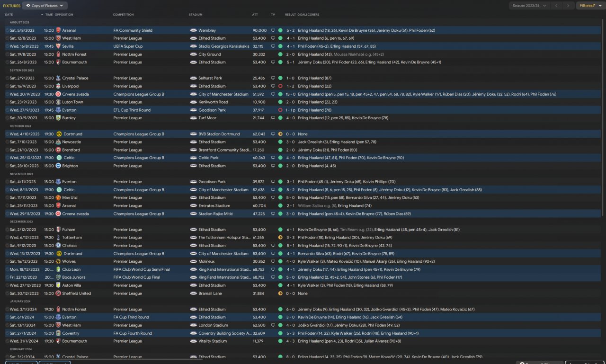Click the red loss indicator for Liverpool match
Screen dimensions: 606x364
tap(280, 86)
